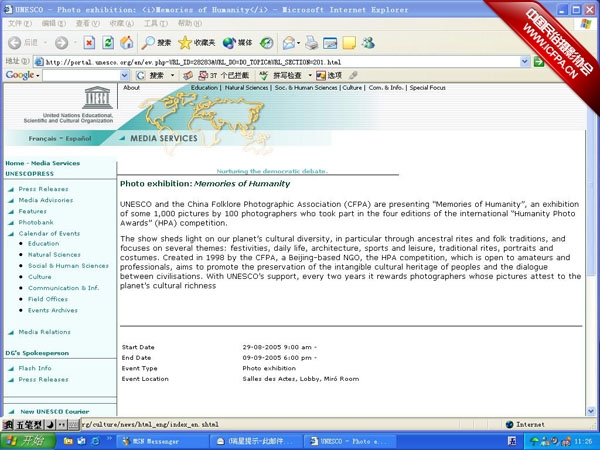Open the Special Focus link
Screen dimensions: 600x450
427,88
